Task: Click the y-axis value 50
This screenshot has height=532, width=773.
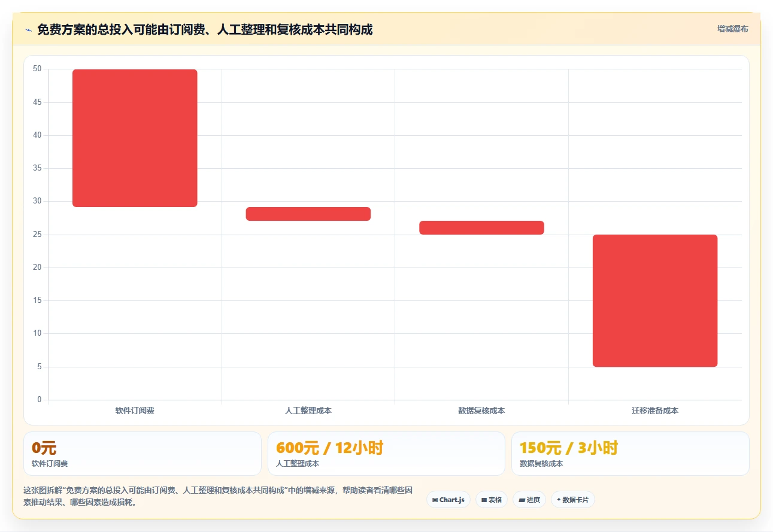Action: pos(37,69)
